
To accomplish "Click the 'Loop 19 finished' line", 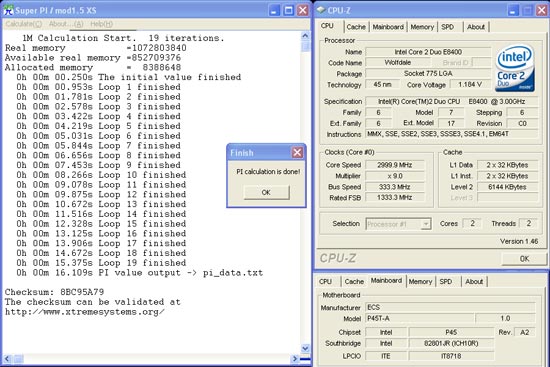I will coord(101,263).
